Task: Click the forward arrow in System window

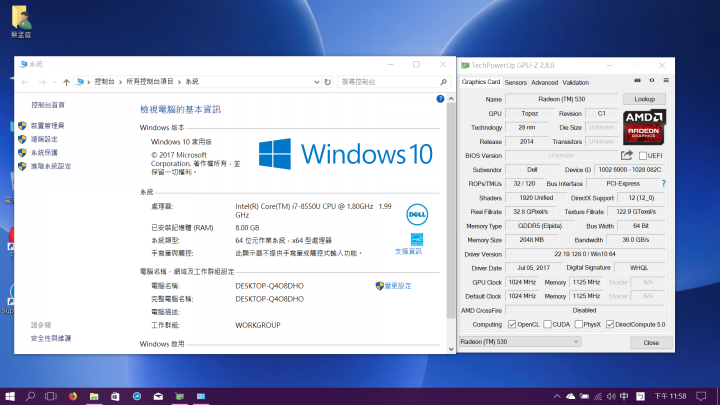Action: click(42, 82)
